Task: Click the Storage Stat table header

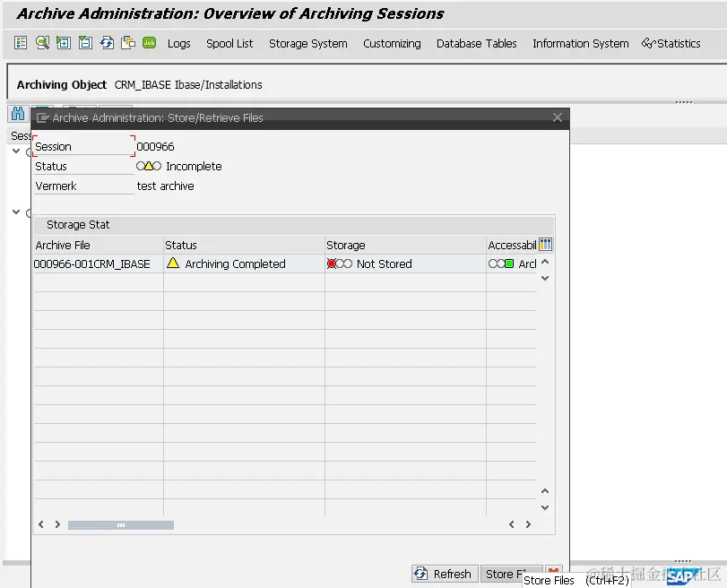Action: [x=78, y=224]
